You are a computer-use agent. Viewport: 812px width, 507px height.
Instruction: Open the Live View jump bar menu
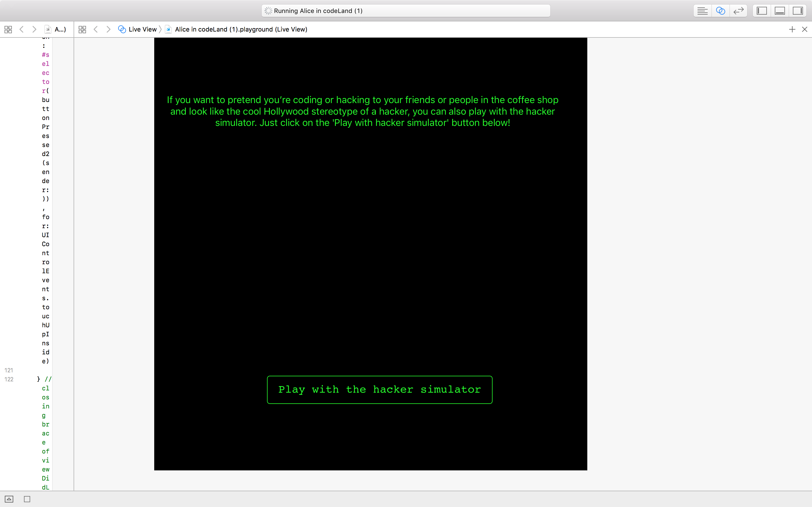click(142, 30)
